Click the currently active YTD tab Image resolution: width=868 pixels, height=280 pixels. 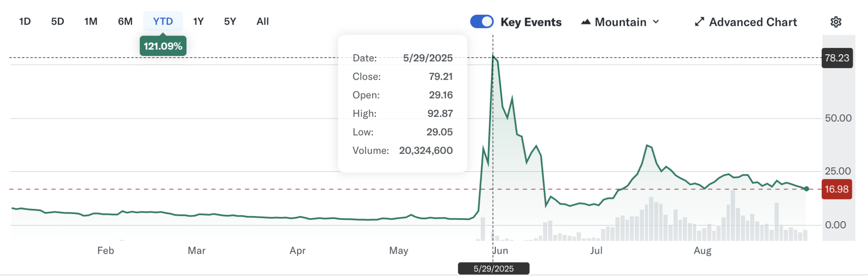pos(162,21)
